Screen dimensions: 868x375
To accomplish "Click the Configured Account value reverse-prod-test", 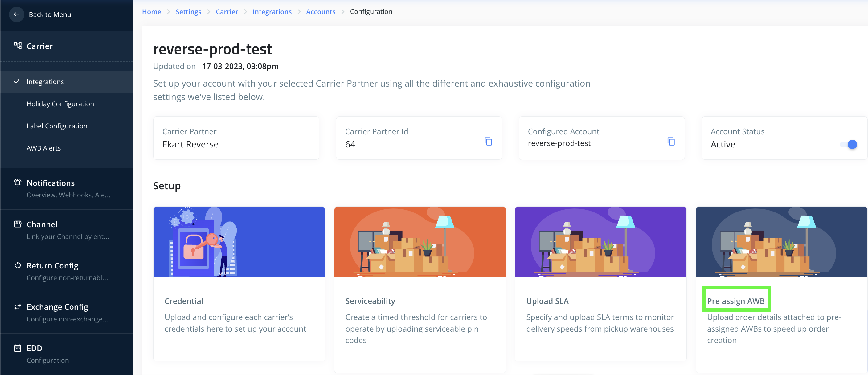I will (x=559, y=143).
